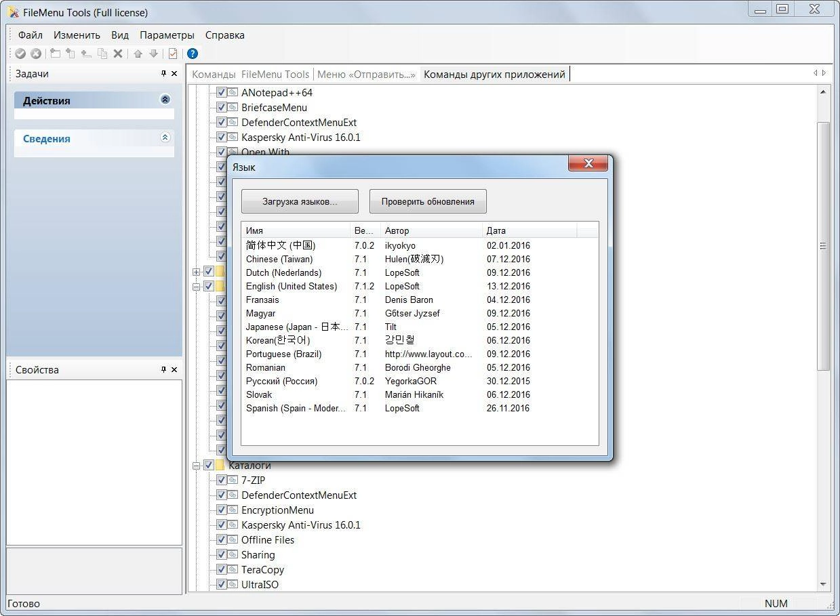Open the Параметры menu
The image size is (840, 616).
point(167,35)
